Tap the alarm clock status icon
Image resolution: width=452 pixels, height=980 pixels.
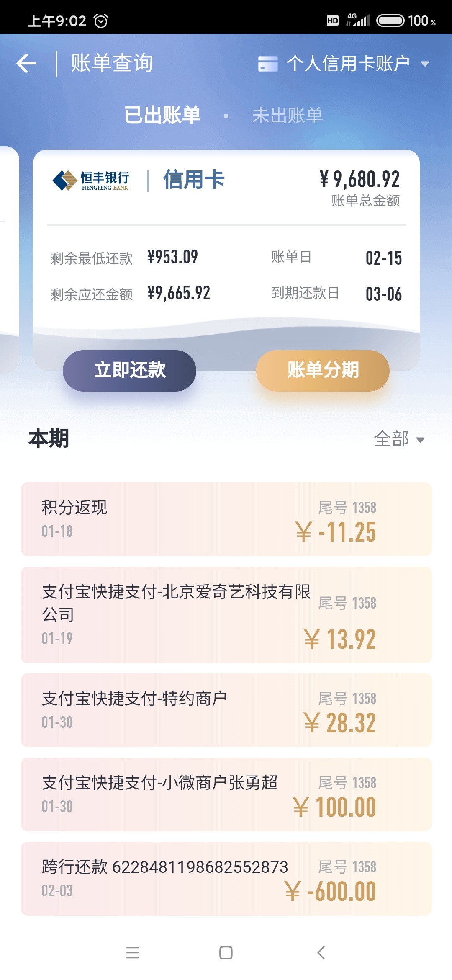tap(101, 21)
